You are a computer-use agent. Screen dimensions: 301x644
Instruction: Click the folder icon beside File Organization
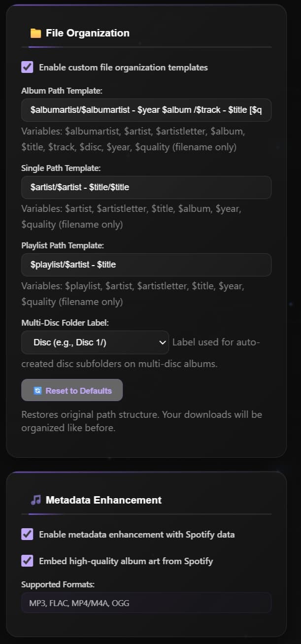coord(35,34)
